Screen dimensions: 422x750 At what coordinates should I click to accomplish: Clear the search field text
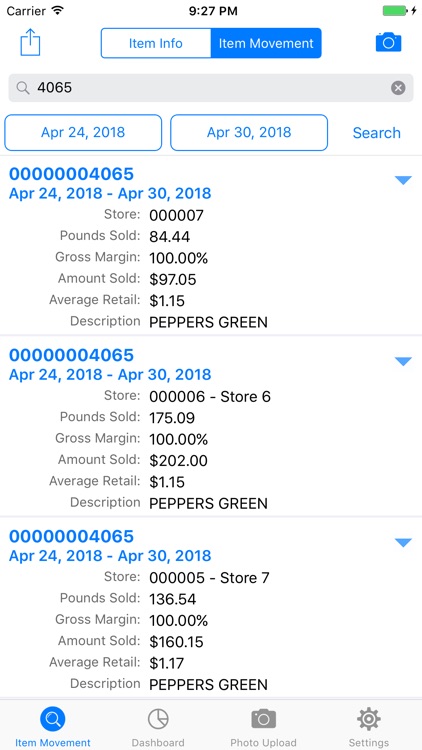pos(398,88)
